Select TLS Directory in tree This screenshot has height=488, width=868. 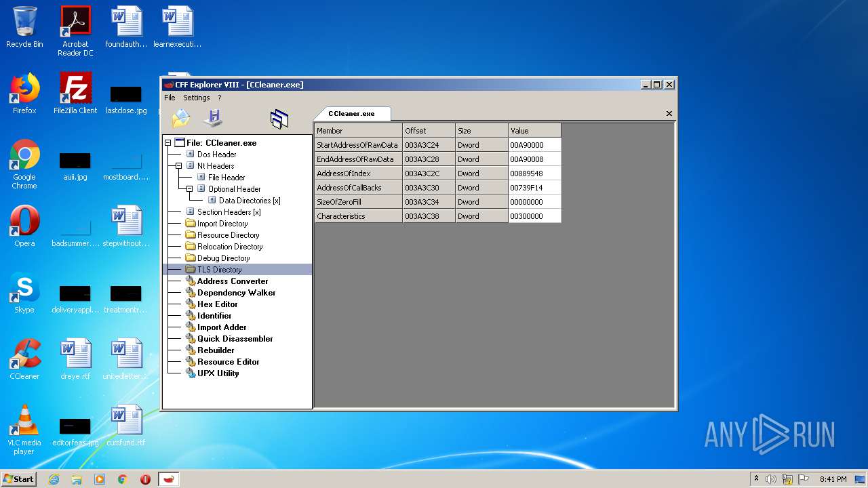[219, 270]
